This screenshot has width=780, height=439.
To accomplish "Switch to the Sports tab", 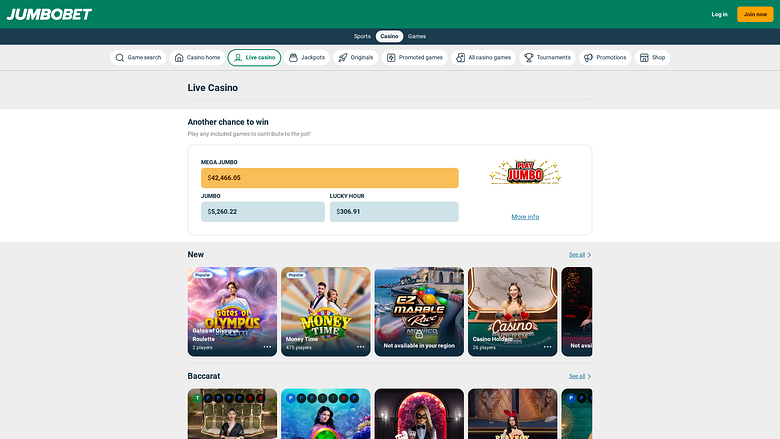I will pos(362,36).
